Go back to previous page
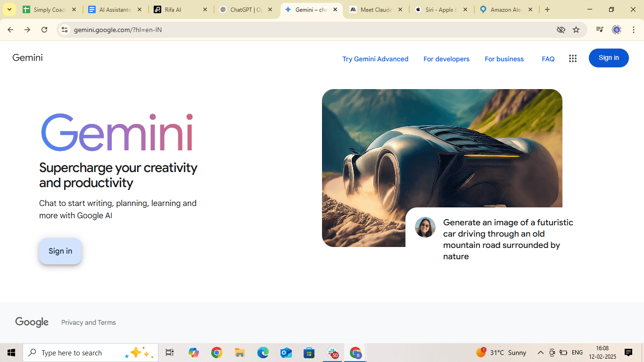644x362 pixels. pos(10,30)
